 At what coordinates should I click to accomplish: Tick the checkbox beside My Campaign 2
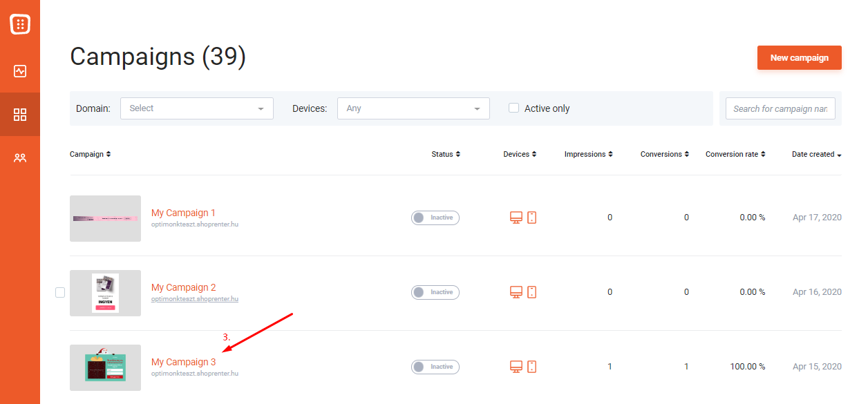point(60,292)
